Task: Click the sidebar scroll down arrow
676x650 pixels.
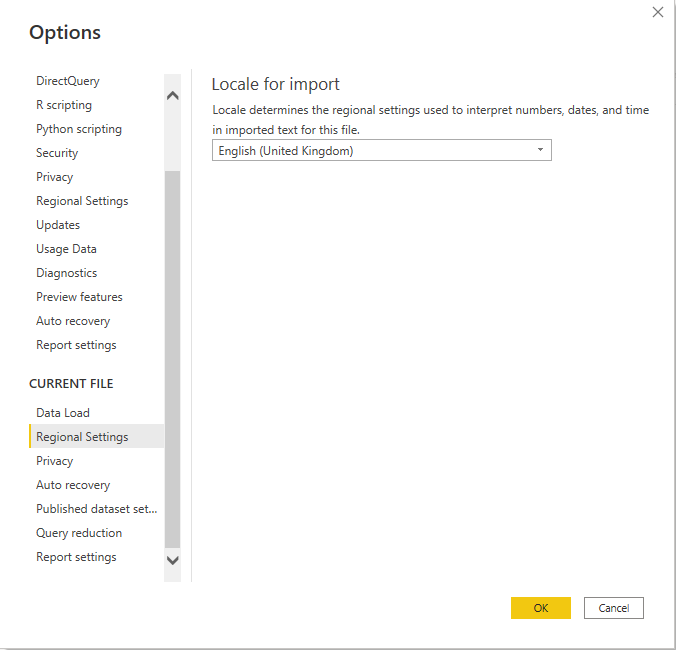Action: tap(172, 560)
